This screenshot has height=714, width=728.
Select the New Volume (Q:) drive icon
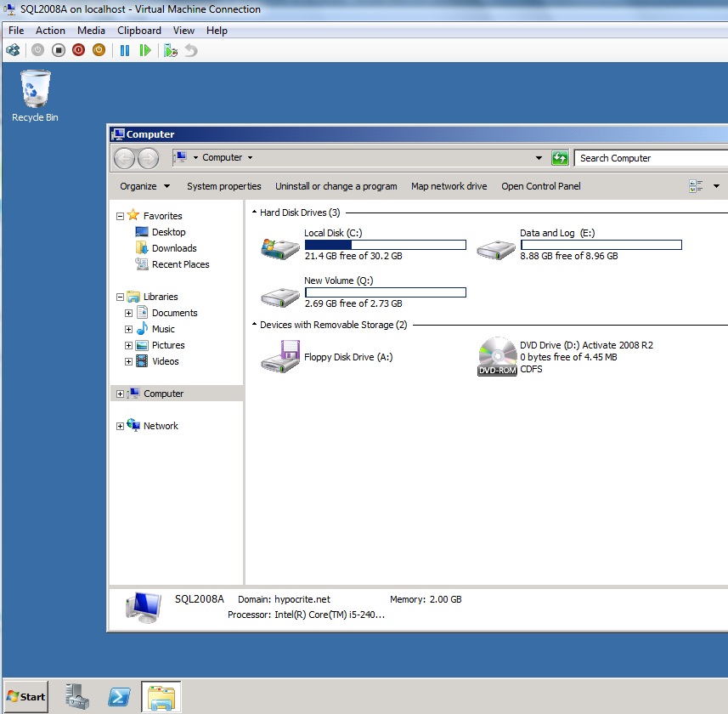280,297
